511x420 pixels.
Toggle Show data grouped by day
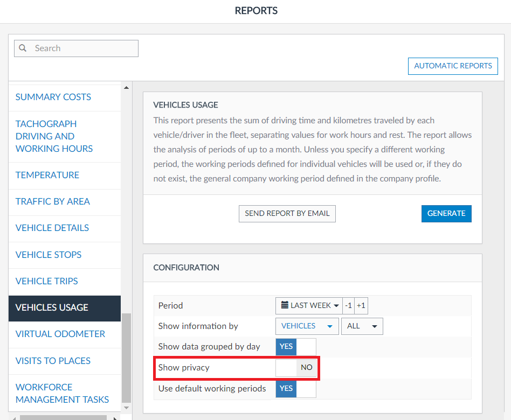click(295, 347)
